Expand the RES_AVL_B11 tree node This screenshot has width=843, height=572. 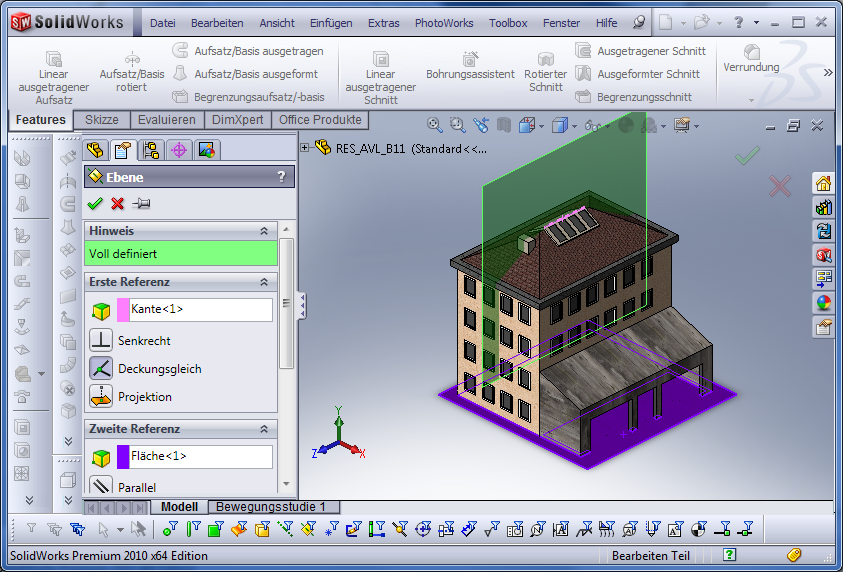tap(305, 148)
